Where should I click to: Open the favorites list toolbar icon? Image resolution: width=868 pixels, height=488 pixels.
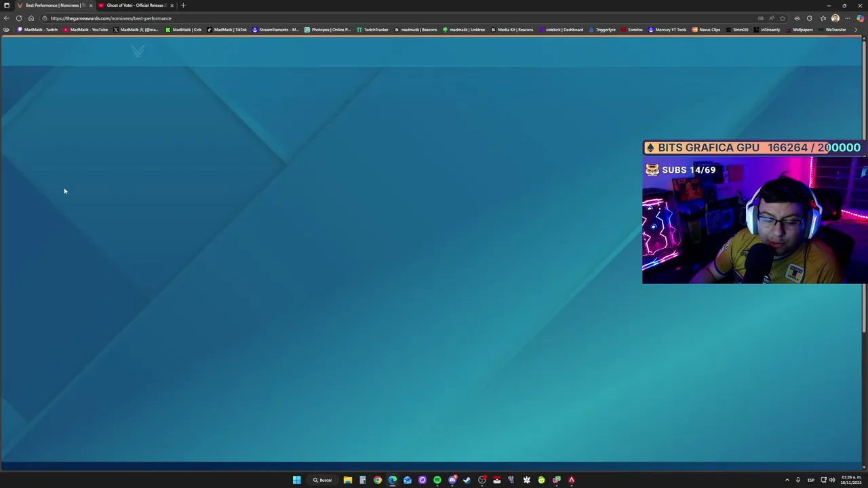pos(823,18)
